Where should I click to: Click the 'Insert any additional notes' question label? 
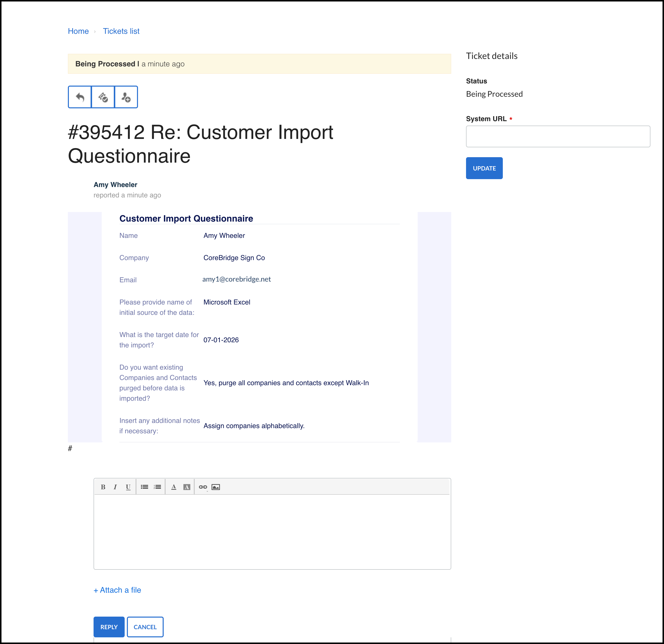(159, 426)
